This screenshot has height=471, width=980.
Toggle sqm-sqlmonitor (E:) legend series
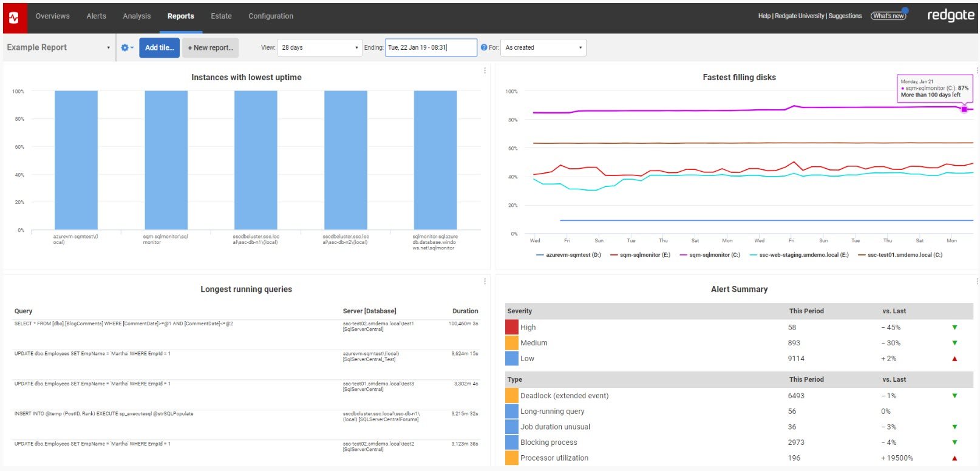pos(641,255)
